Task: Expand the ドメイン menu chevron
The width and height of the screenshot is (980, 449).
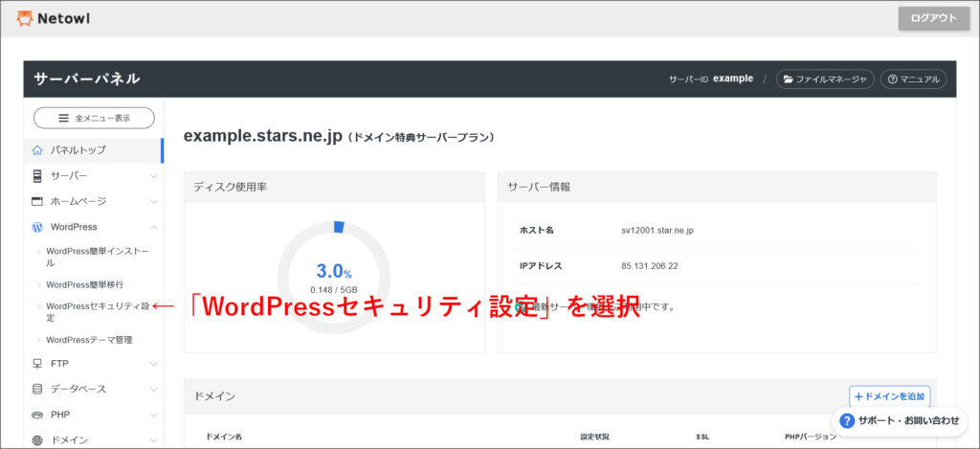Action: [154, 440]
